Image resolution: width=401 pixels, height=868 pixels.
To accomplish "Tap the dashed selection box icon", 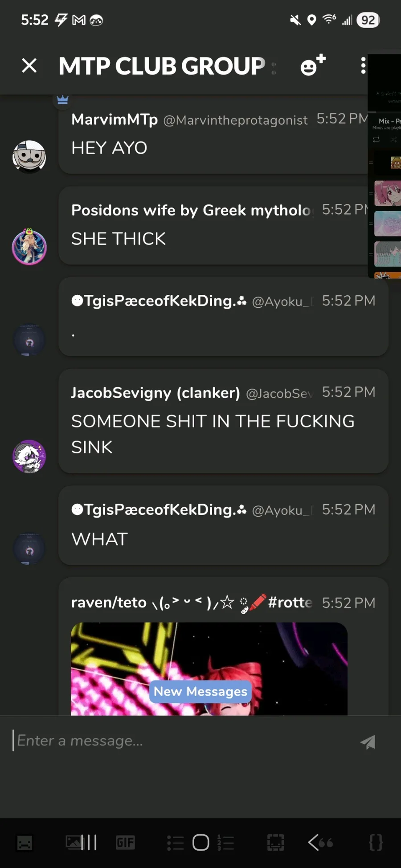I will tap(275, 842).
